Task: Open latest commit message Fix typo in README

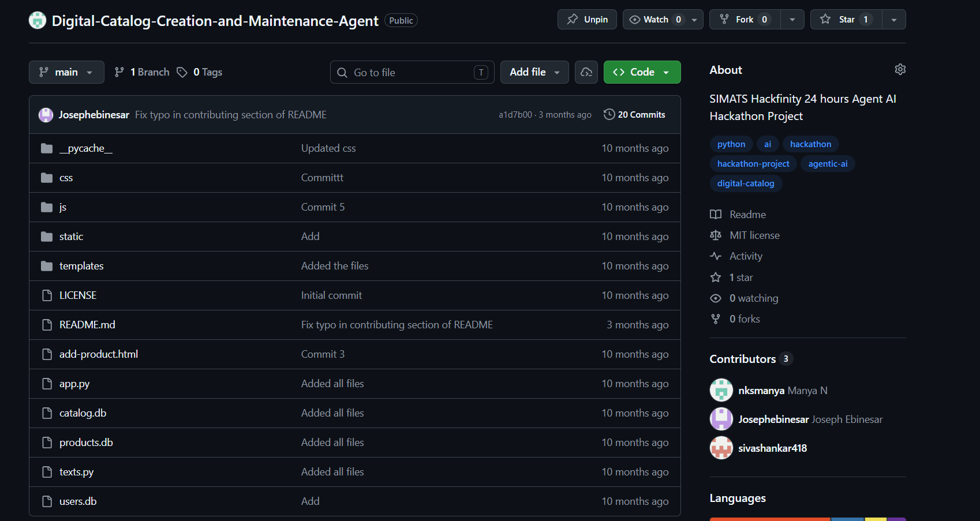Action: [231, 115]
